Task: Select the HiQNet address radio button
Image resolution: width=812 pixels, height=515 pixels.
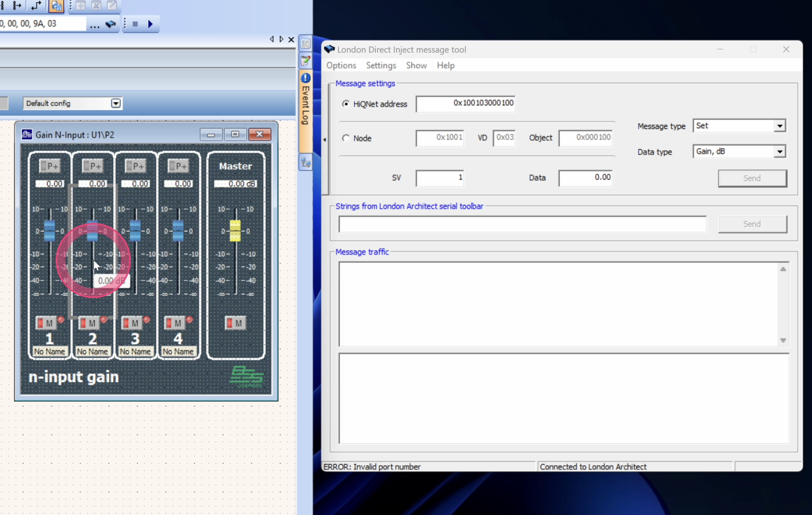Action: 345,104
